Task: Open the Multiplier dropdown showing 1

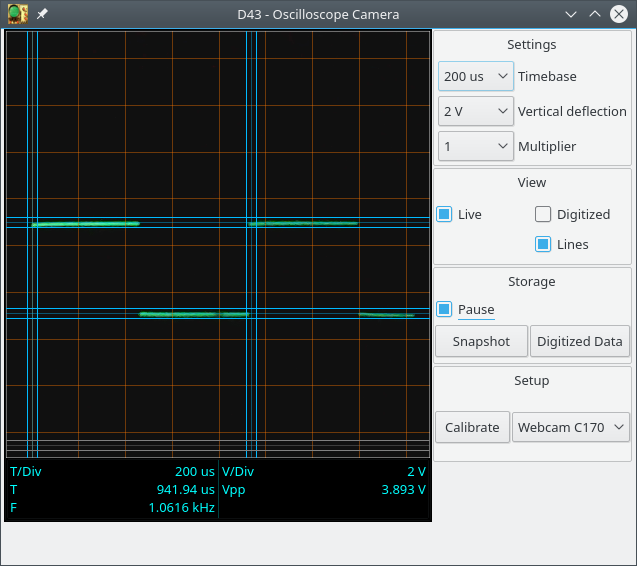Action: click(x=476, y=146)
